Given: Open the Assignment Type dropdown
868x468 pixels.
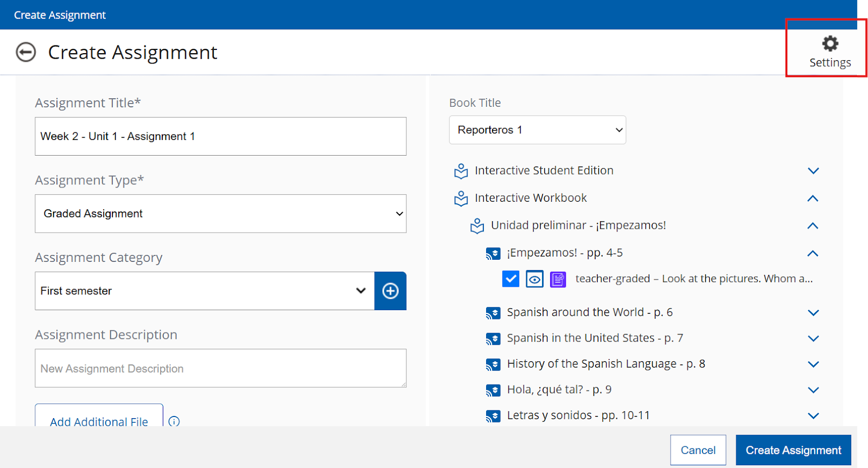Looking at the screenshot, I should coord(220,214).
